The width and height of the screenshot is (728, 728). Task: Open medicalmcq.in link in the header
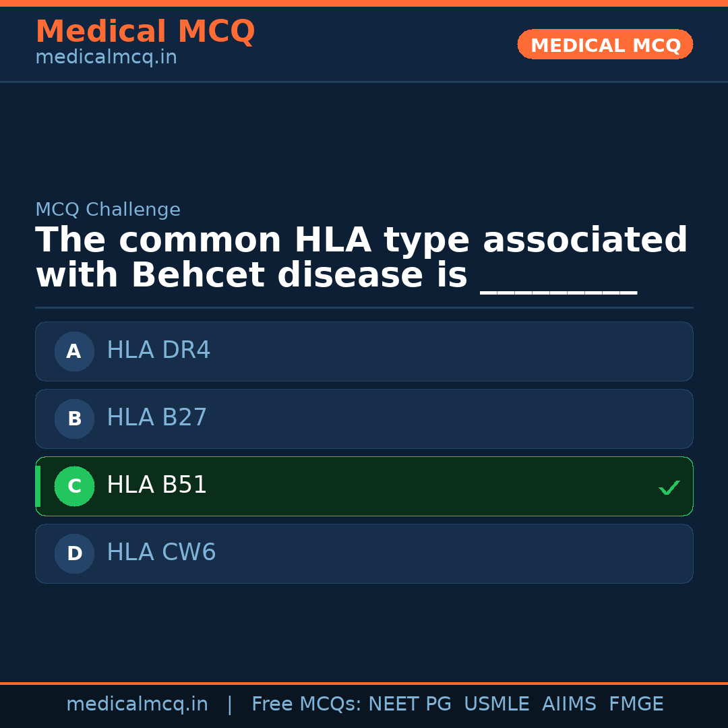tap(106, 58)
